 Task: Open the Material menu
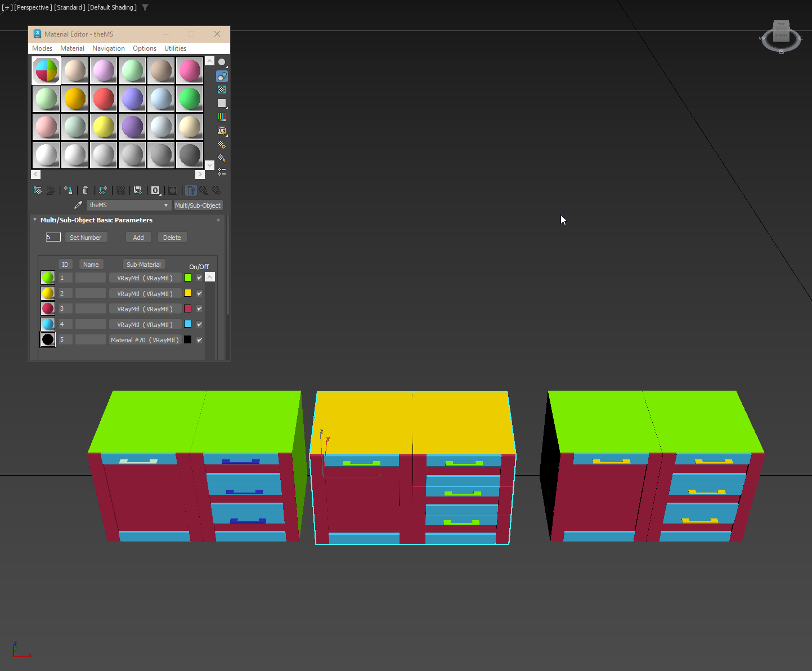point(72,48)
